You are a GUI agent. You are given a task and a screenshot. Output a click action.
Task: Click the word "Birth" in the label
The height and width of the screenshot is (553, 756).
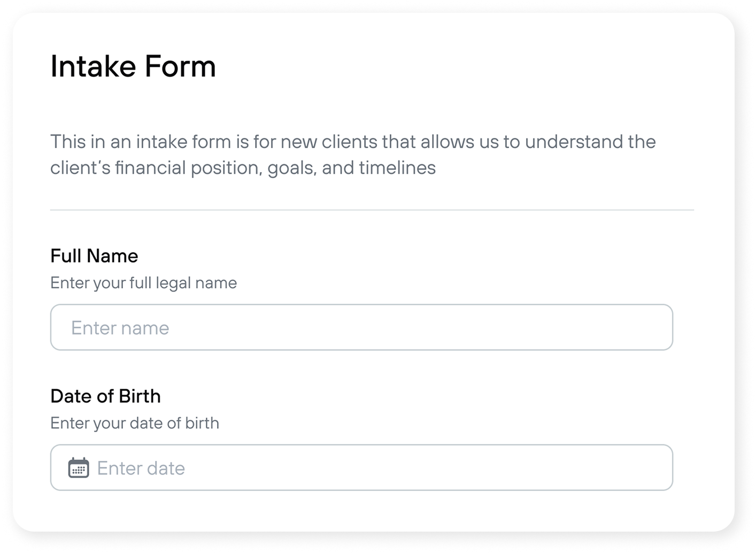point(140,396)
